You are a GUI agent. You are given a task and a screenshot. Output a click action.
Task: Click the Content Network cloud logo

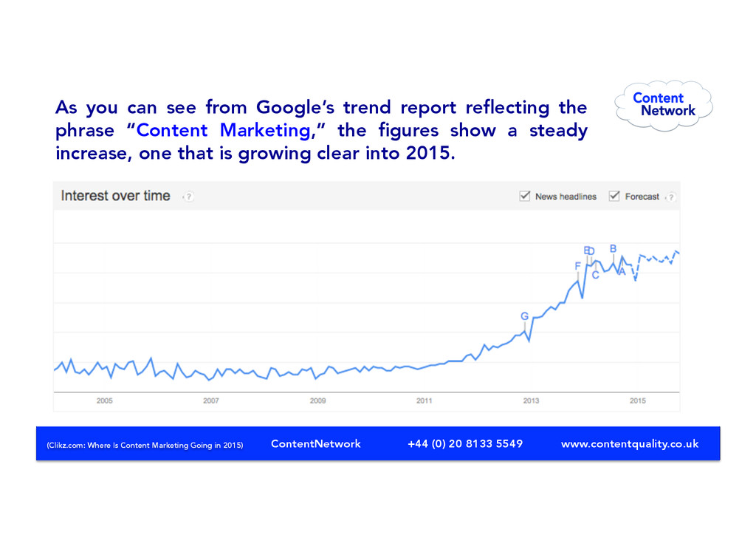tap(664, 105)
